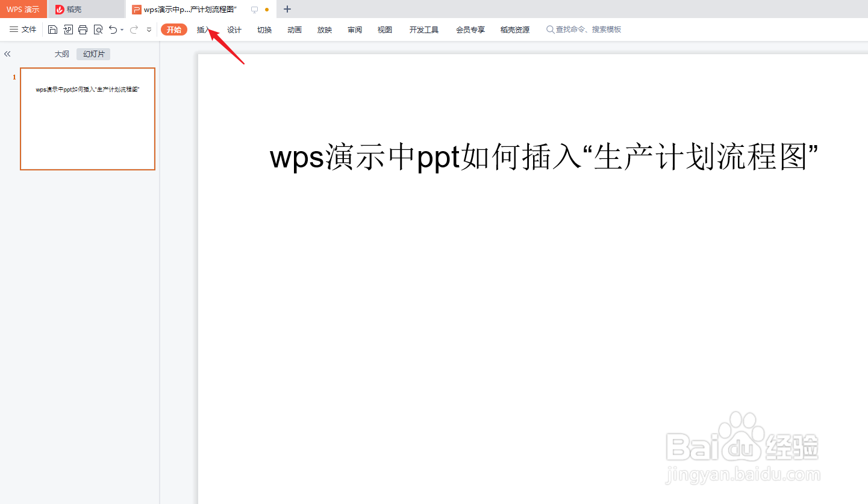Click the 查找命令、搜索模板 search field
Screen dimensions: 868x504
[584, 30]
